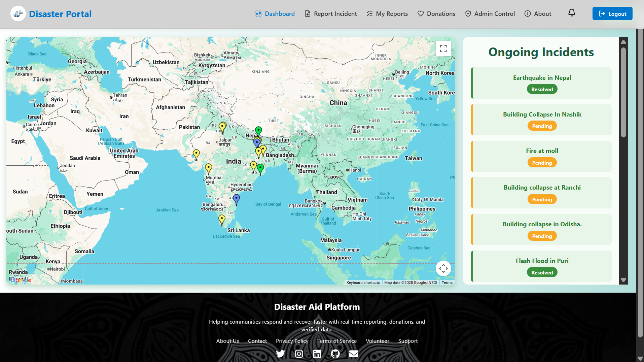Viewport: 644px width, 362px height.
Task: Open the Instagram footer icon
Action: [x=299, y=354]
